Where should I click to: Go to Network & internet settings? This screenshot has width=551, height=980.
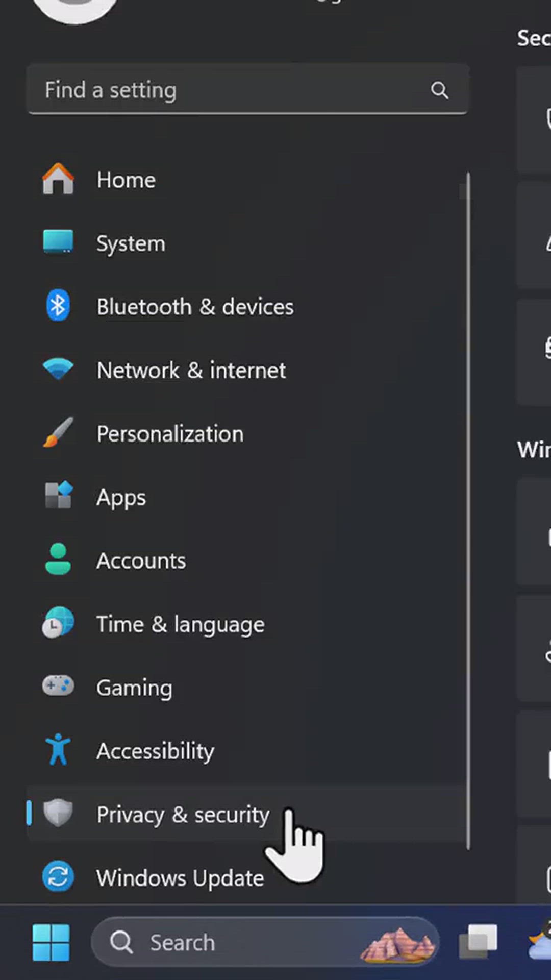pyautogui.click(x=191, y=370)
